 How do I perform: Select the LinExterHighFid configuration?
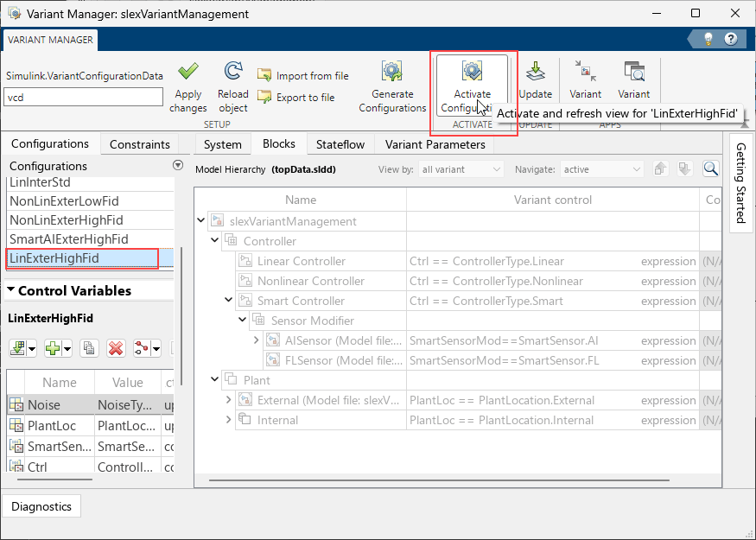(90, 258)
